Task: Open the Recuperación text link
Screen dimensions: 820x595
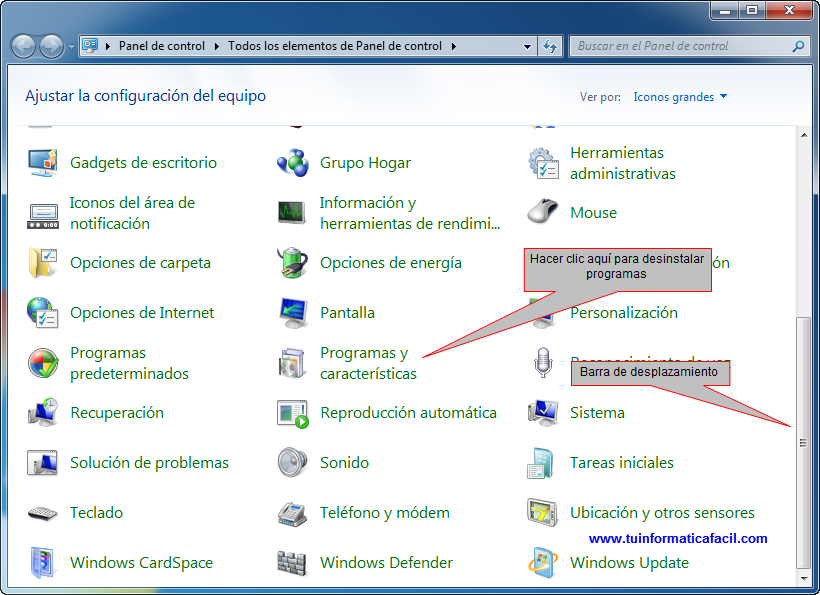Action: coord(117,413)
